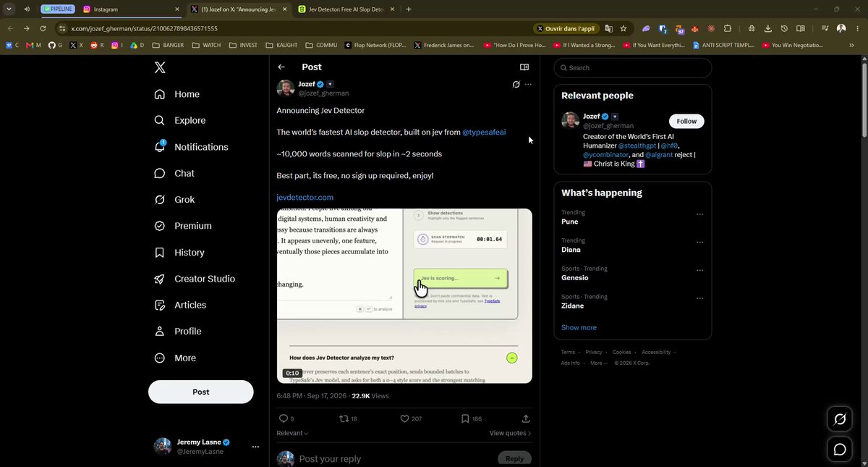Reply to the post via comment icon
This screenshot has height=467, width=868.
pyautogui.click(x=283, y=418)
